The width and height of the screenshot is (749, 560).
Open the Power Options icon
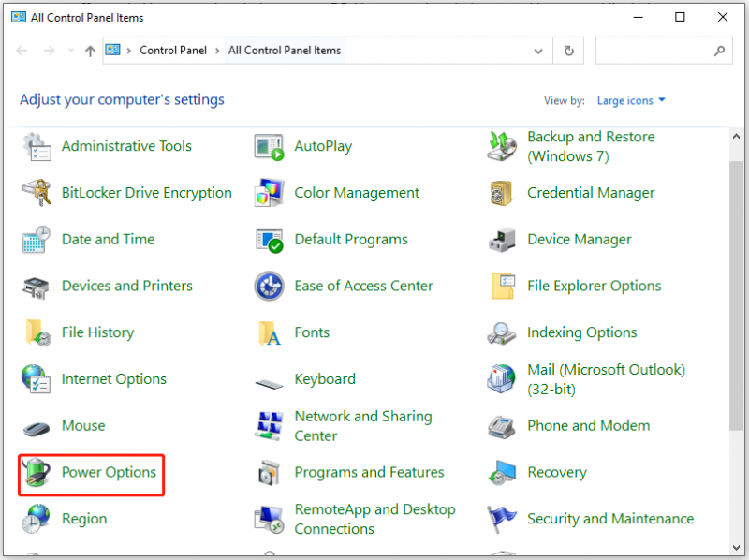coord(37,472)
